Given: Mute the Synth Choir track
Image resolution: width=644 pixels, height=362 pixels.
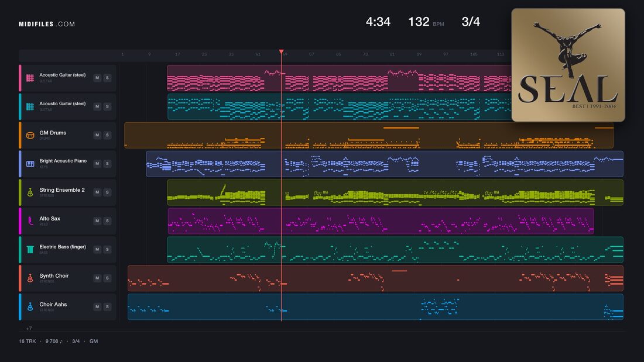Looking at the screenshot, I should [97, 278].
